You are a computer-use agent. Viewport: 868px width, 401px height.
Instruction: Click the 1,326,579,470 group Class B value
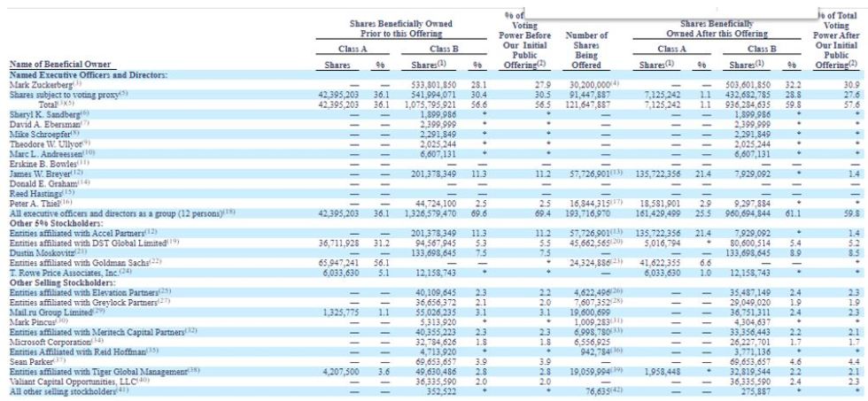click(430, 212)
